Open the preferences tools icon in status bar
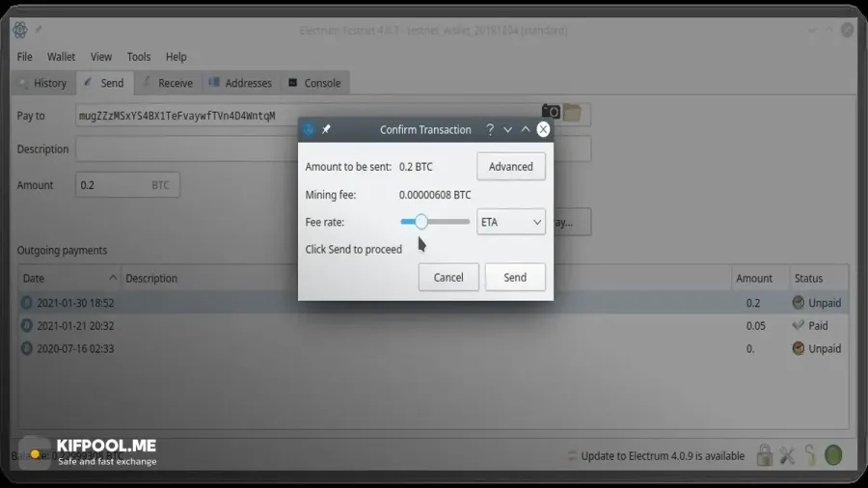 click(787, 455)
